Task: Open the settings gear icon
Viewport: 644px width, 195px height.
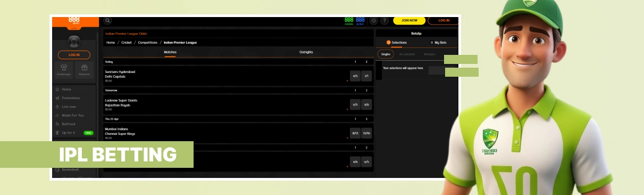Action: click(374, 21)
